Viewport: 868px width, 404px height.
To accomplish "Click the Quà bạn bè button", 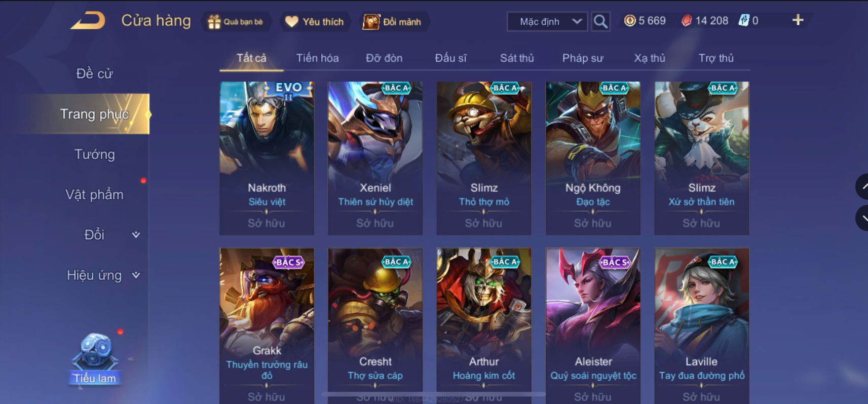I will tap(237, 22).
